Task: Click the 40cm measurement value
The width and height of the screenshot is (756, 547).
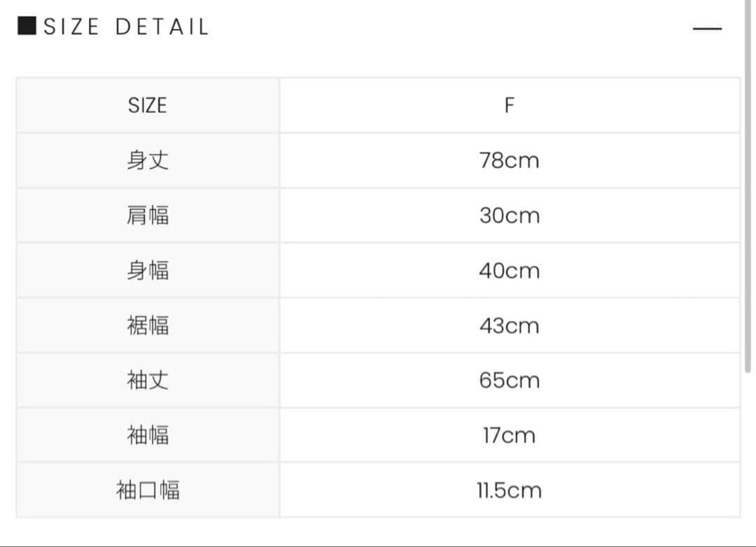Action: (509, 270)
